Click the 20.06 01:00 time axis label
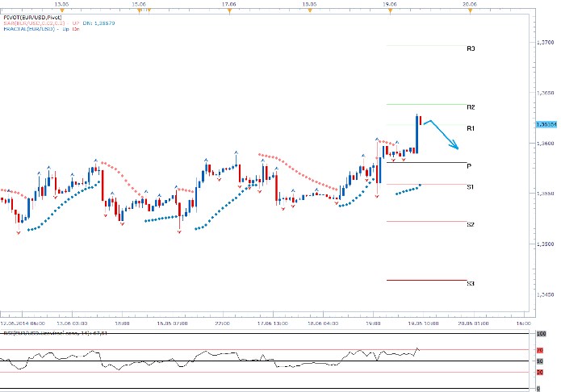The width and height of the screenshot is (561, 392). click(x=473, y=323)
